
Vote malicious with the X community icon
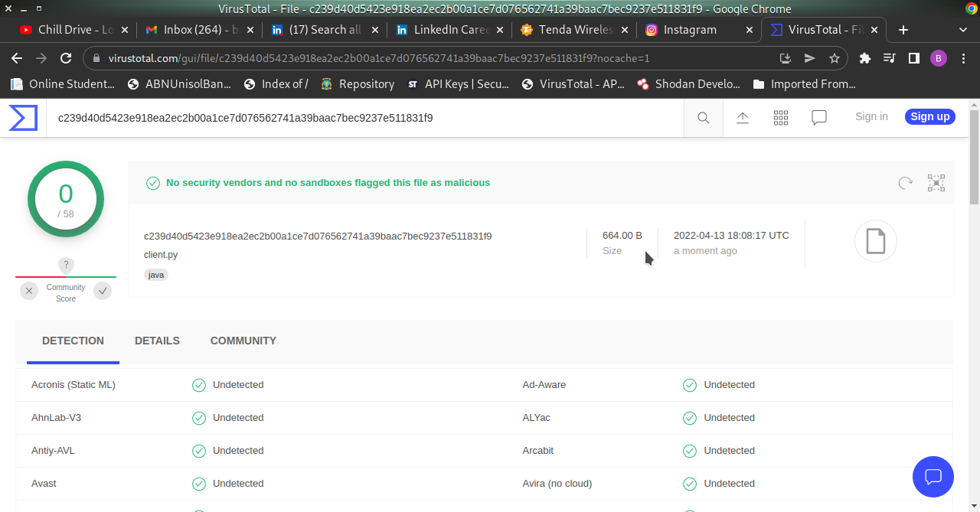(29, 291)
